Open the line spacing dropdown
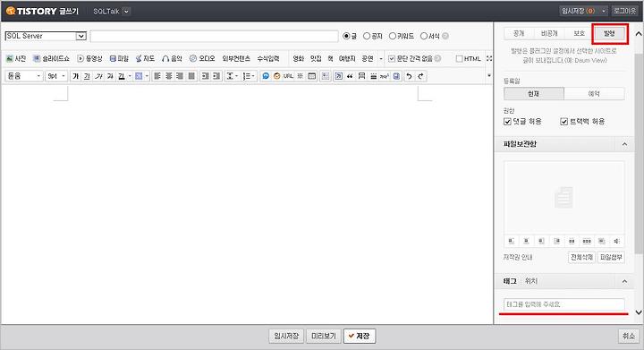 click(232, 76)
